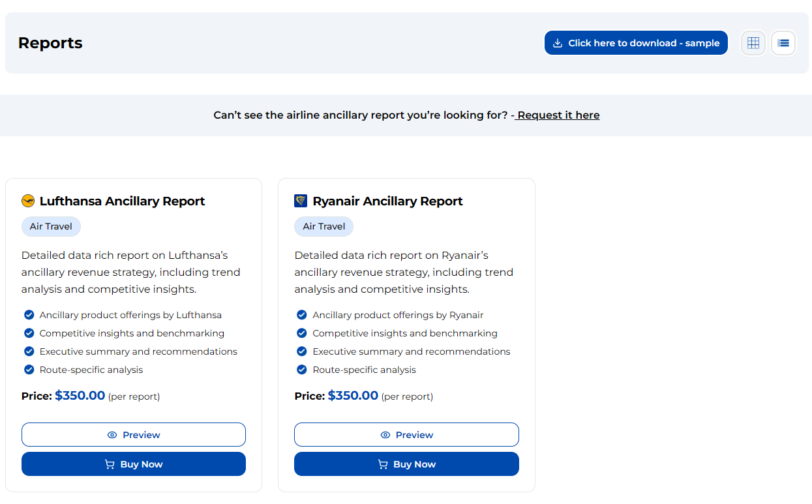Preview the Lufthansa Ancillary Report
This screenshot has width=812, height=504.
(134, 435)
